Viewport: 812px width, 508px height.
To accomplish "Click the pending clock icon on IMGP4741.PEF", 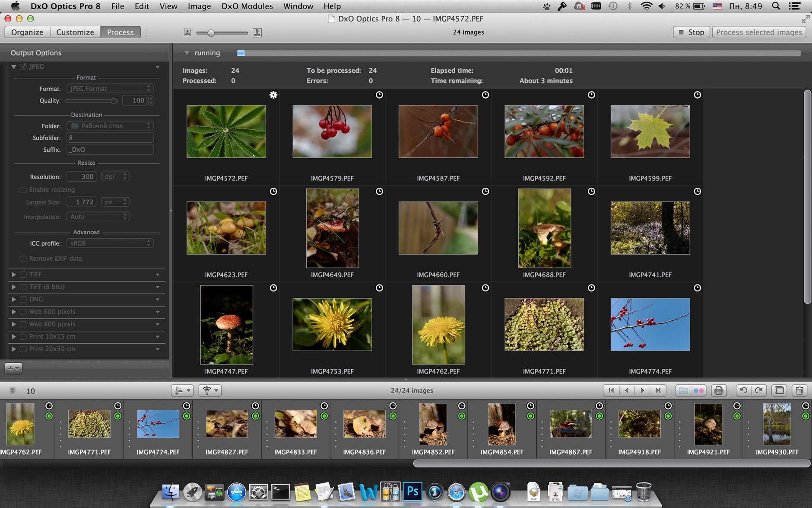I will [697, 191].
